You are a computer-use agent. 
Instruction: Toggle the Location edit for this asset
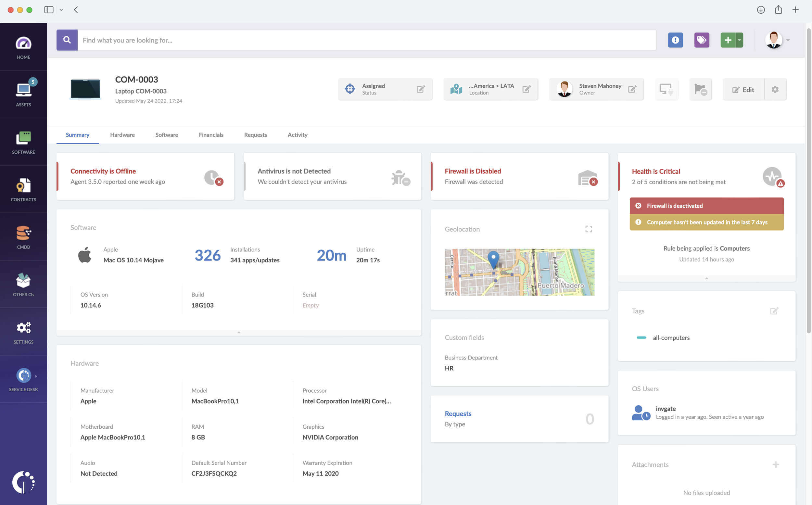point(527,89)
